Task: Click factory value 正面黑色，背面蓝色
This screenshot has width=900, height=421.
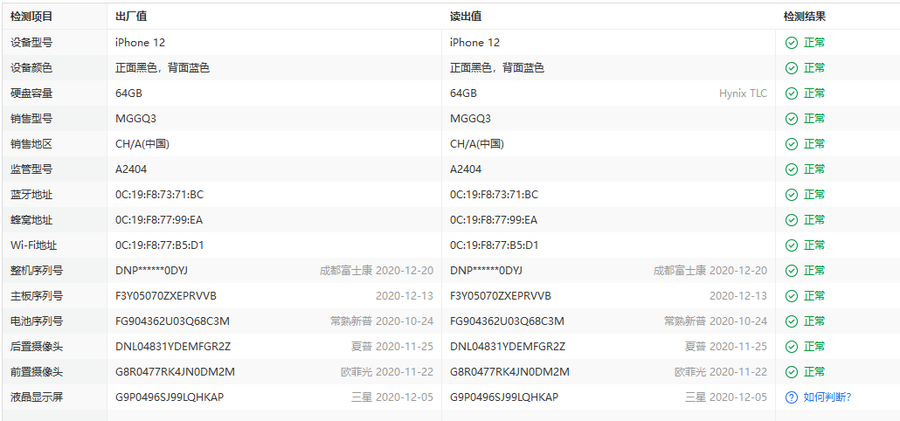Action: click(x=162, y=68)
